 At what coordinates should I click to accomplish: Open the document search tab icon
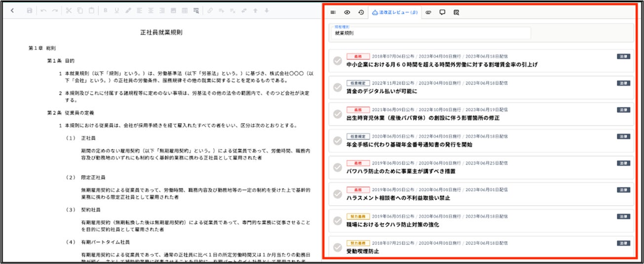point(456,12)
